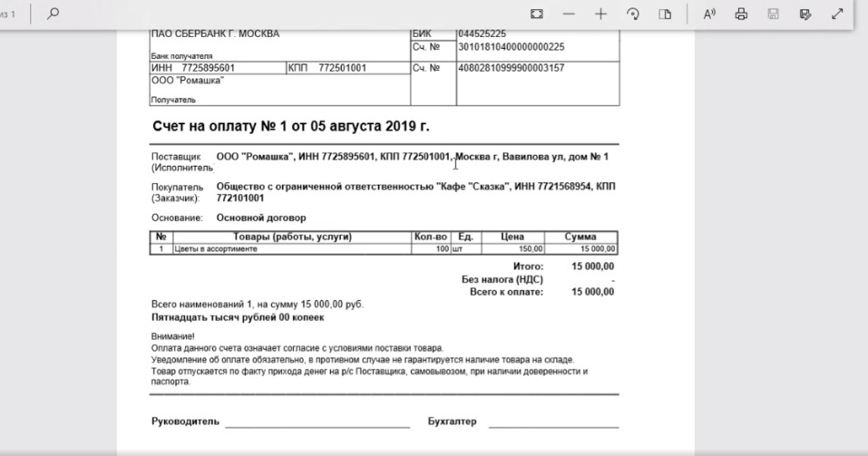
Task: Open the page layout view icon
Action: coord(665,14)
